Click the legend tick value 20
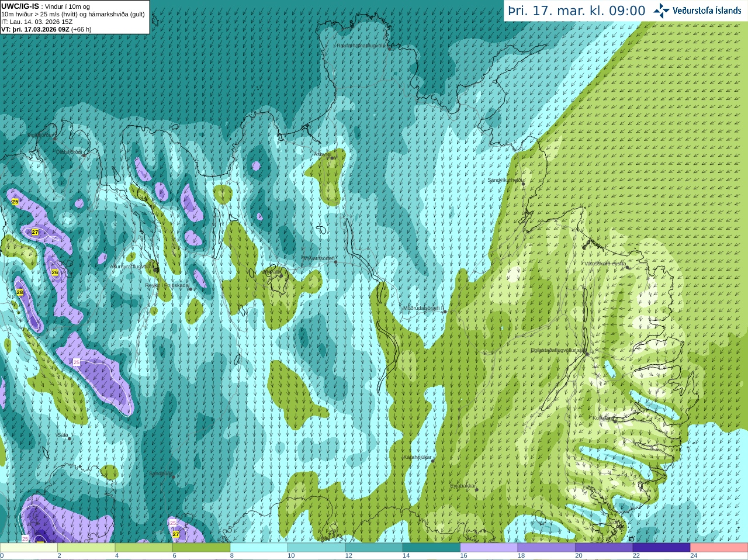The width and height of the screenshot is (748, 560). pos(579,556)
